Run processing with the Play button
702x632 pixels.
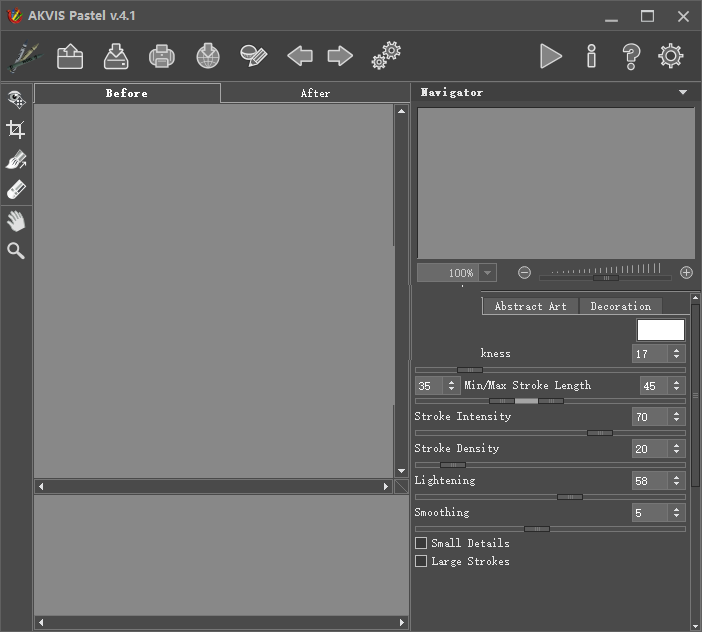[x=550, y=56]
